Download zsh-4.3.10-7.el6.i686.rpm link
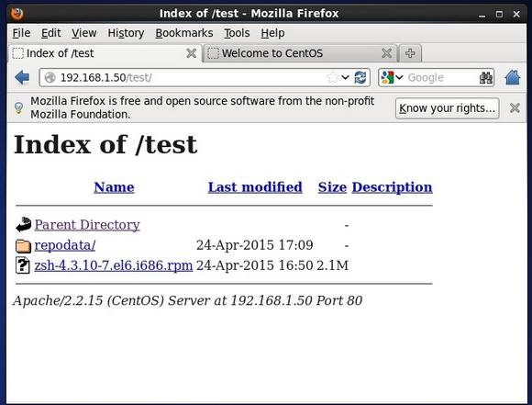This screenshot has width=532, height=405. (114, 265)
